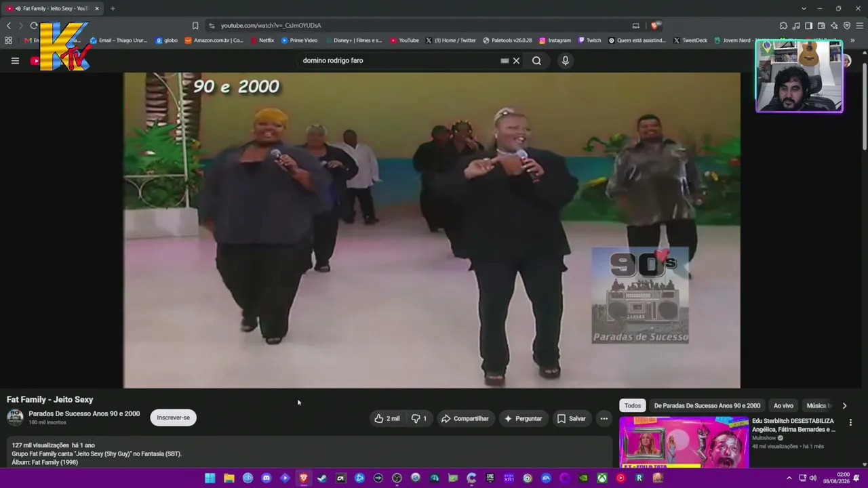The height and width of the screenshot is (488, 868).
Task: Dislike the Fat Family video
Action: pos(419,418)
